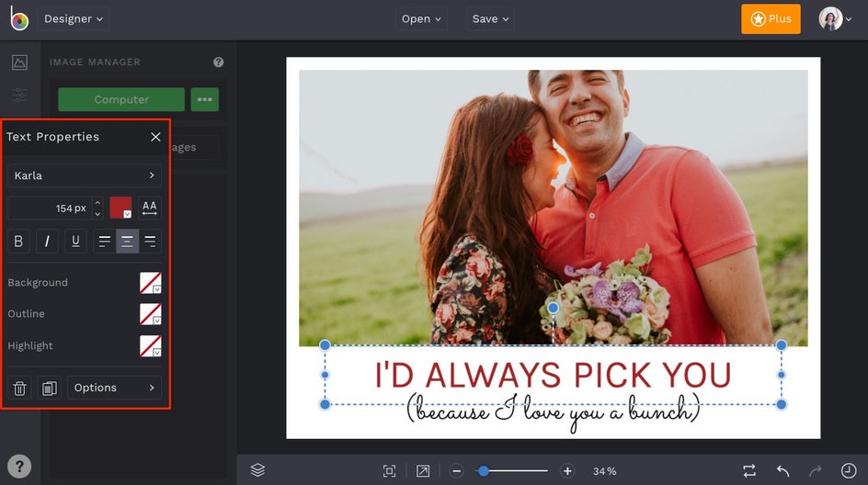The image size is (868, 485).
Task: Expand the text Options submenu
Action: click(115, 388)
